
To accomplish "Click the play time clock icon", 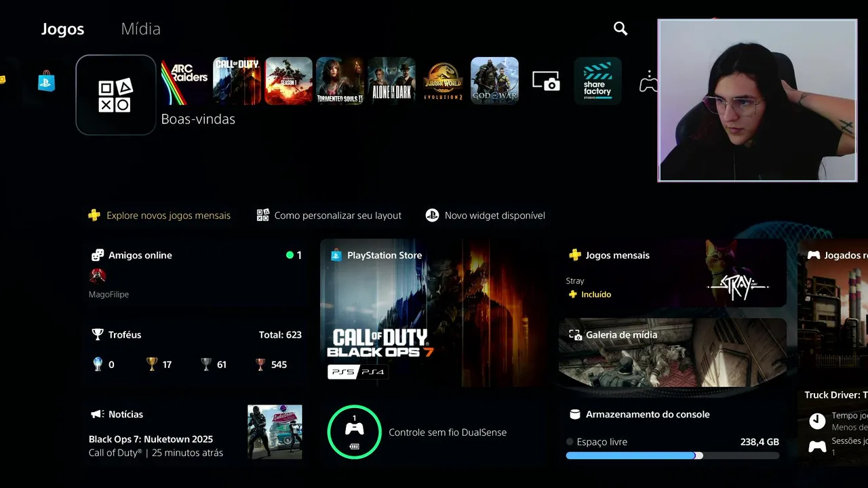I will pos(818,421).
